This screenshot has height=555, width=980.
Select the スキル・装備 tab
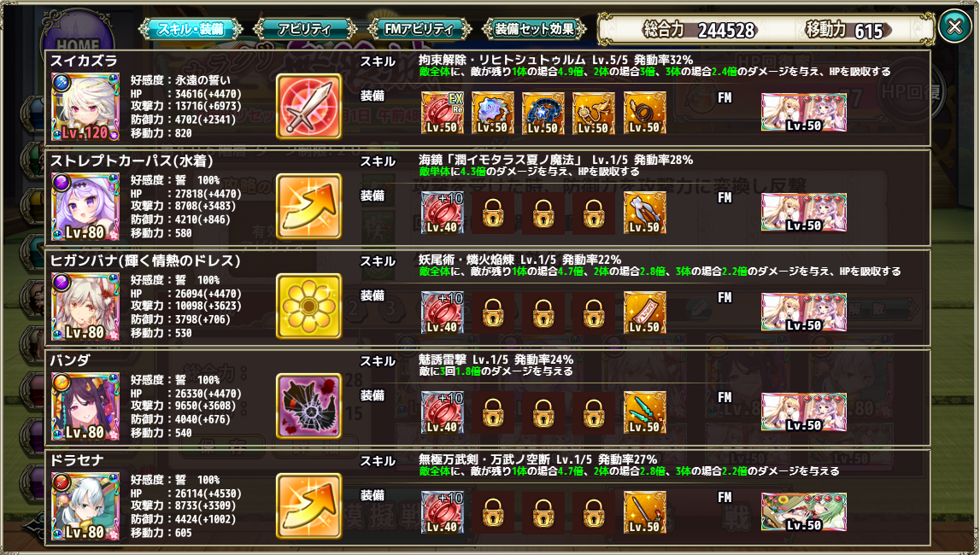click(x=191, y=29)
